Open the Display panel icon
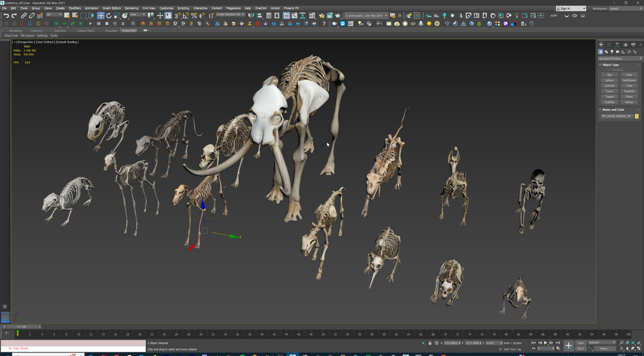 point(633,45)
